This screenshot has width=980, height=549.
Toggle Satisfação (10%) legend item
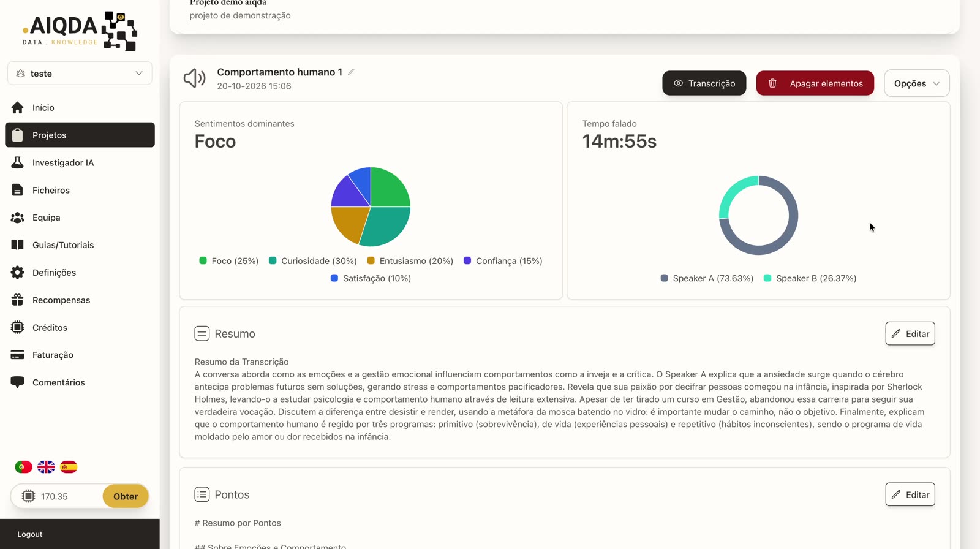point(371,278)
